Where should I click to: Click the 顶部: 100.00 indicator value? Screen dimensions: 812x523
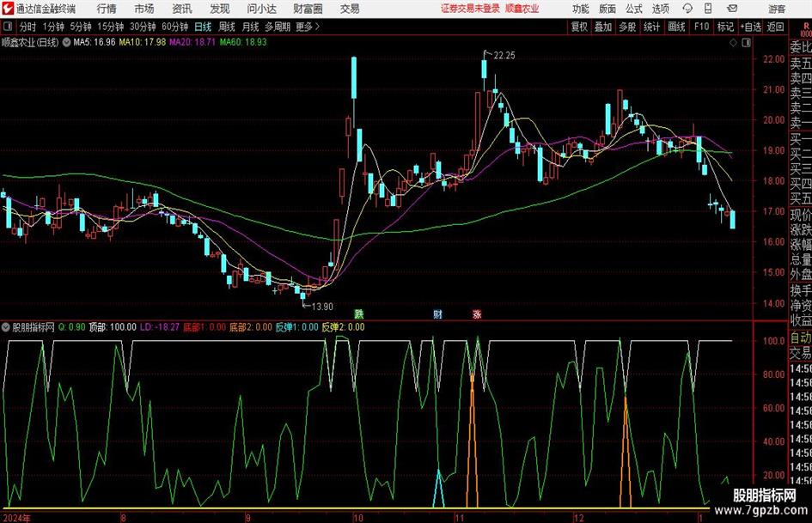[x=113, y=327]
